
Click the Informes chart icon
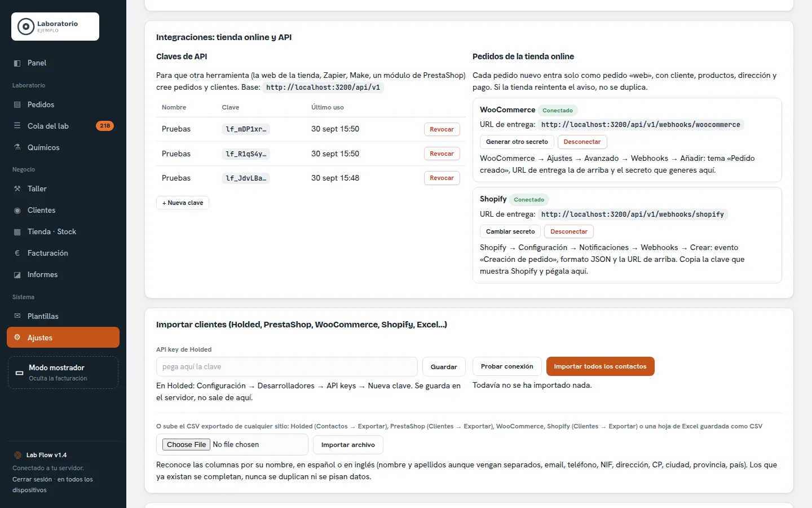[17, 275]
